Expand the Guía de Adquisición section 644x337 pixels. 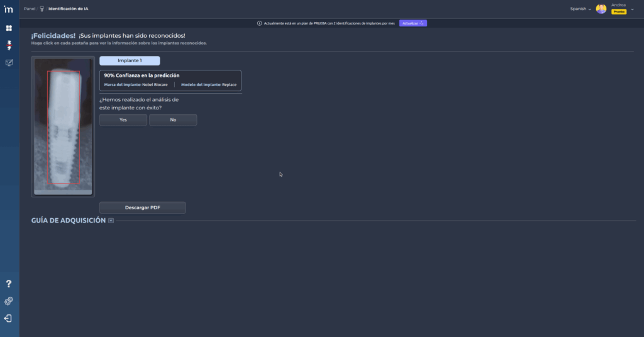111,221
